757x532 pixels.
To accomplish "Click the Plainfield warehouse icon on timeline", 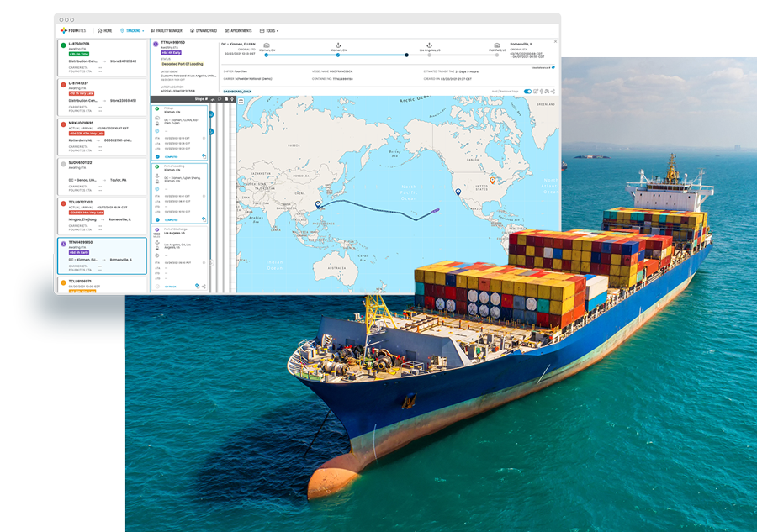I will [x=497, y=45].
